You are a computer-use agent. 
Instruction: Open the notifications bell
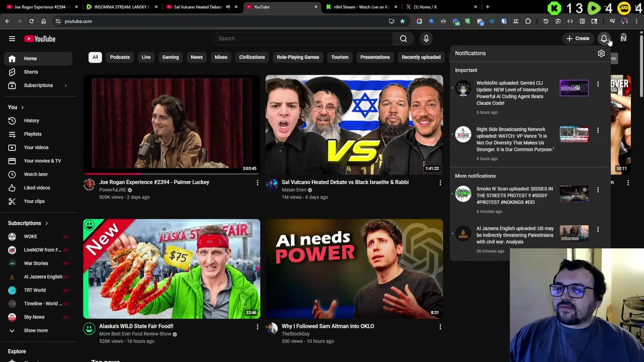604,39
